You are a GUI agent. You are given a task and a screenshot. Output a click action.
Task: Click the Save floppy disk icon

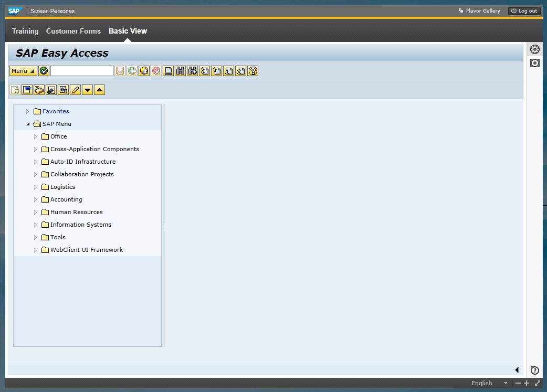pyautogui.click(x=120, y=71)
